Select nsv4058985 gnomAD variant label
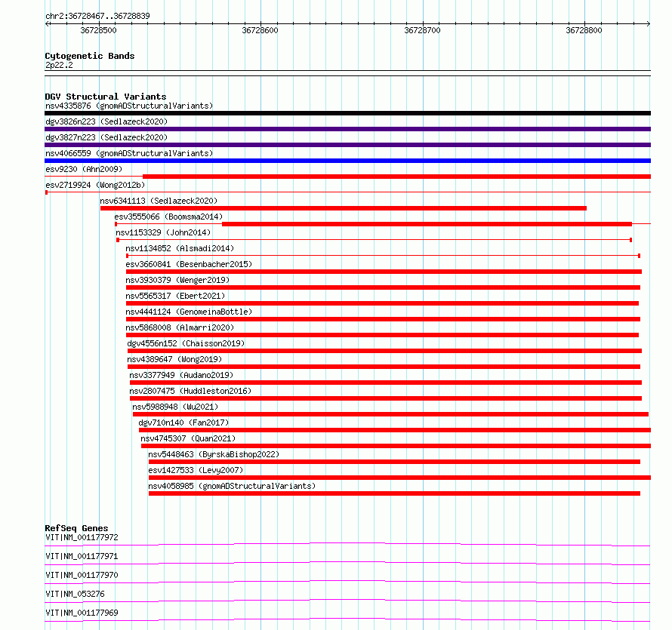672x630 pixels. (x=232, y=486)
